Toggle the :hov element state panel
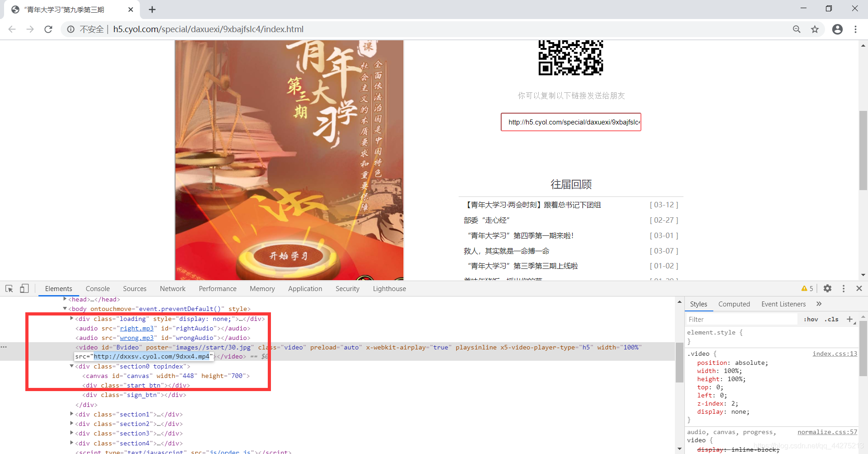The height and width of the screenshot is (454, 868). [811, 320]
